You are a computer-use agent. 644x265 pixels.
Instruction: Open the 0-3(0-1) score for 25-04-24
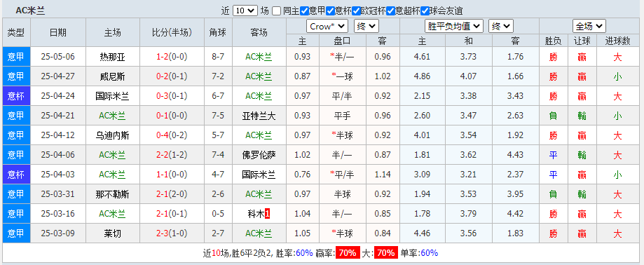172,96
